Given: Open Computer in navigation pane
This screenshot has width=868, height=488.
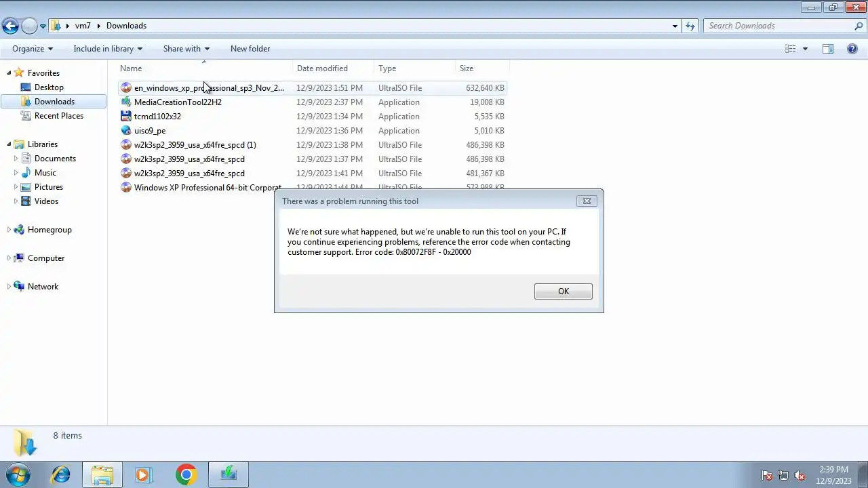Looking at the screenshot, I should coord(46,258).
